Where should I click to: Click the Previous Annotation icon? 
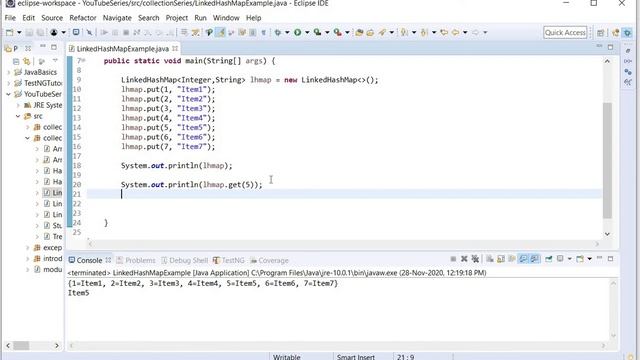point(424,32)
